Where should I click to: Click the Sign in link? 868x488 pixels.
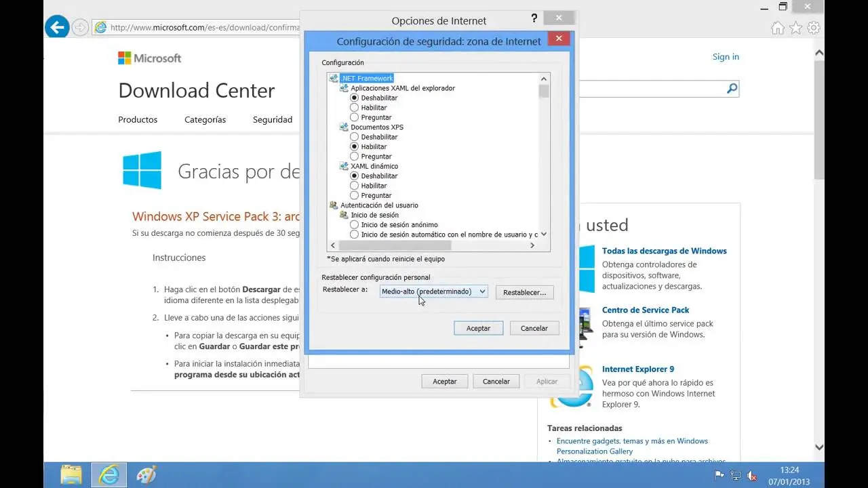click(726, 57)
